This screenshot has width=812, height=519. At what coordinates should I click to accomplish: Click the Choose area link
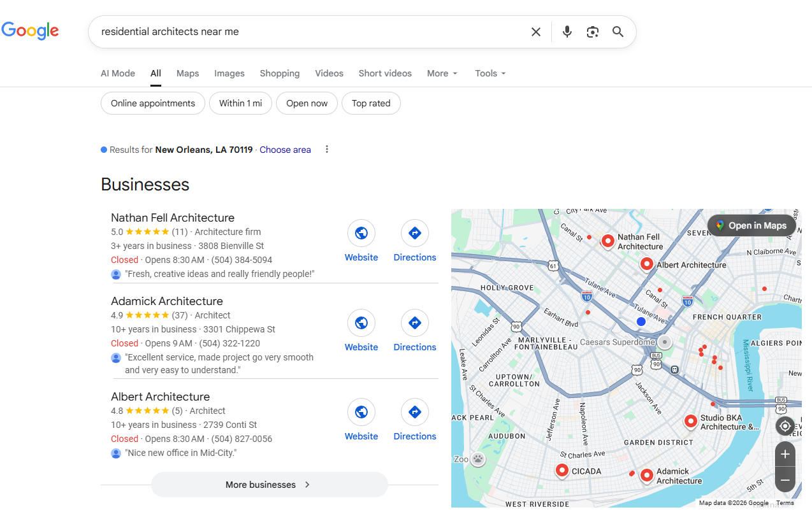coord(285,150)
